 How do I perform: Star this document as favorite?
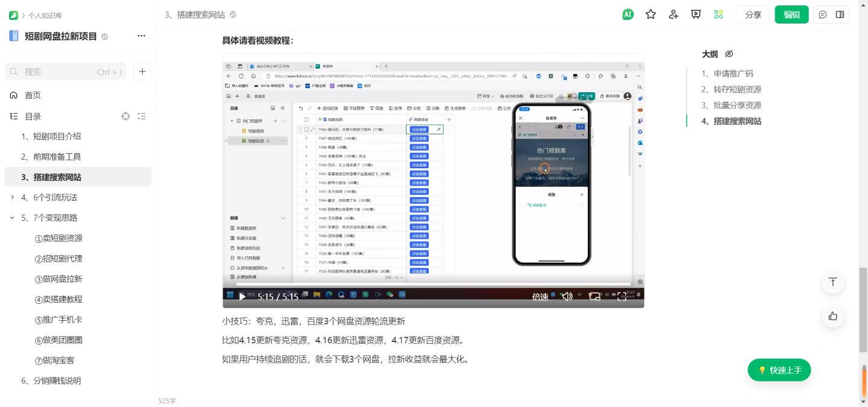tap(651, 14)
